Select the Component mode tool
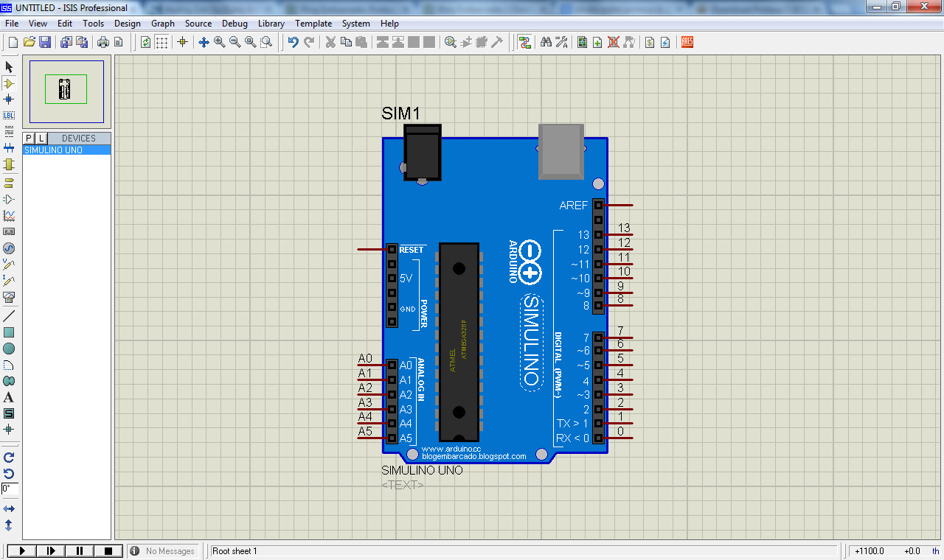The height and width of the screenshot is (560, 944). point(9,83)
